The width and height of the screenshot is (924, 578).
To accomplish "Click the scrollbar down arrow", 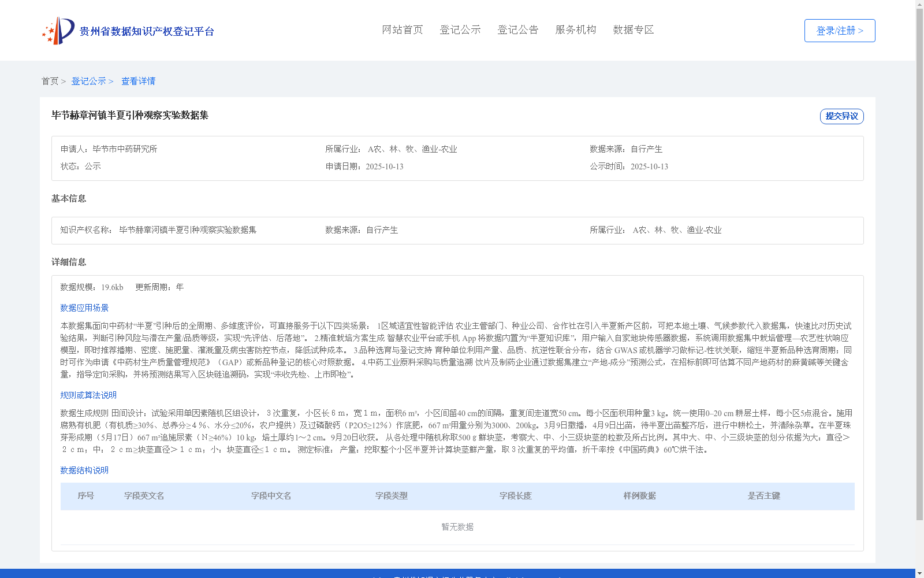I will pyautogui.click(x=919, y=574).
